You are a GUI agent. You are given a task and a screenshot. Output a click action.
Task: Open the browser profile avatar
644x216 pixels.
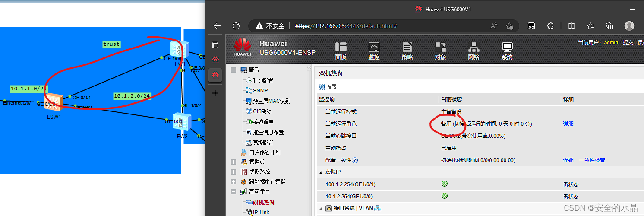[x=629, y=26]
